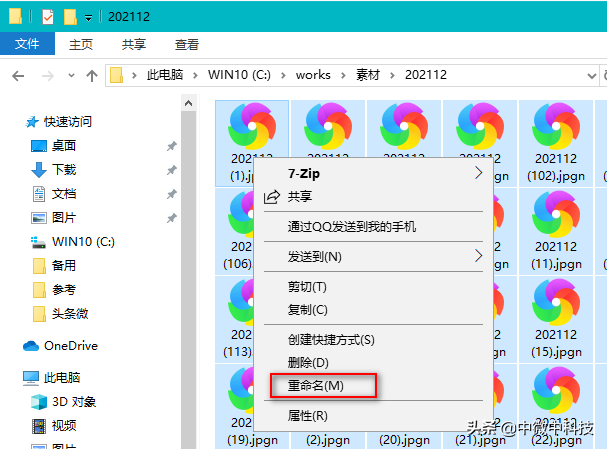607x449 pixels.
Task: Click the file name (20).jpgn
Action: coord(404,440)
